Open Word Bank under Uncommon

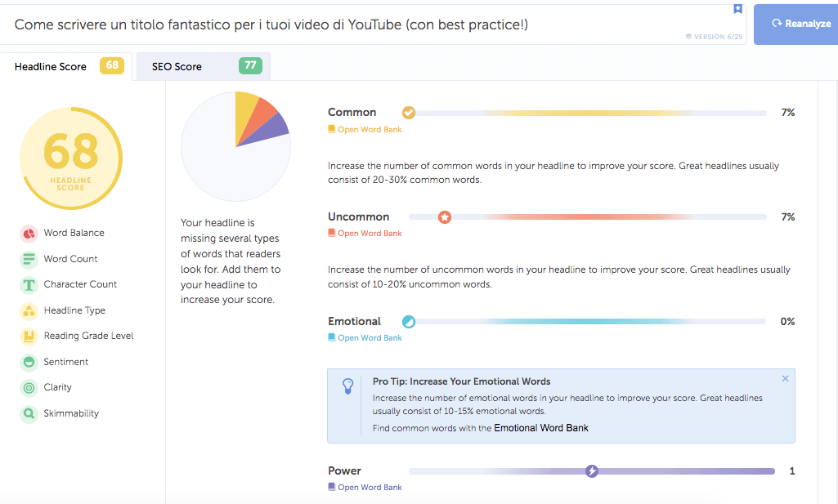[x=370, y=234]
